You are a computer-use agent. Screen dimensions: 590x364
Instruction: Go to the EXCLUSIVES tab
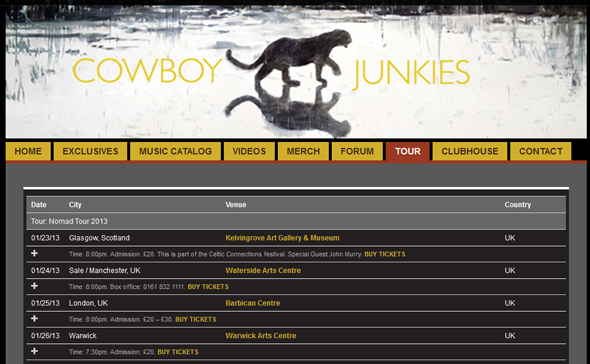pyautogui.click(x=90, y=151)
